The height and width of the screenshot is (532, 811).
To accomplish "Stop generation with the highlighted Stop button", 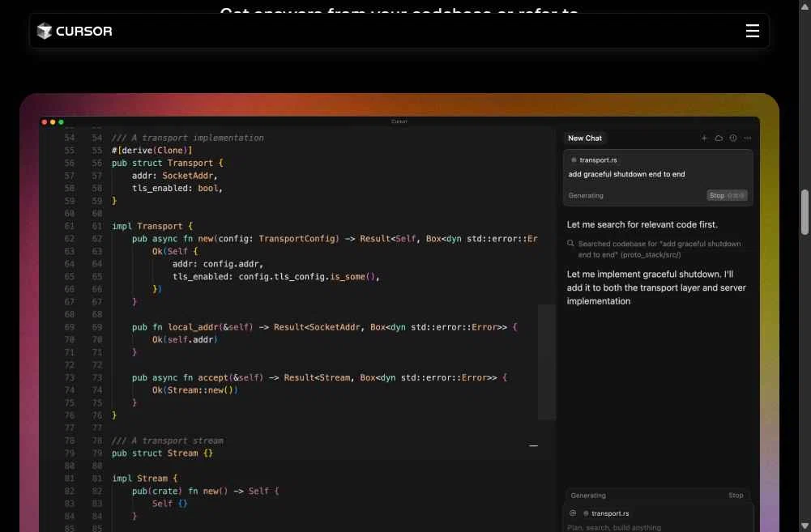I will click(727, 195).
